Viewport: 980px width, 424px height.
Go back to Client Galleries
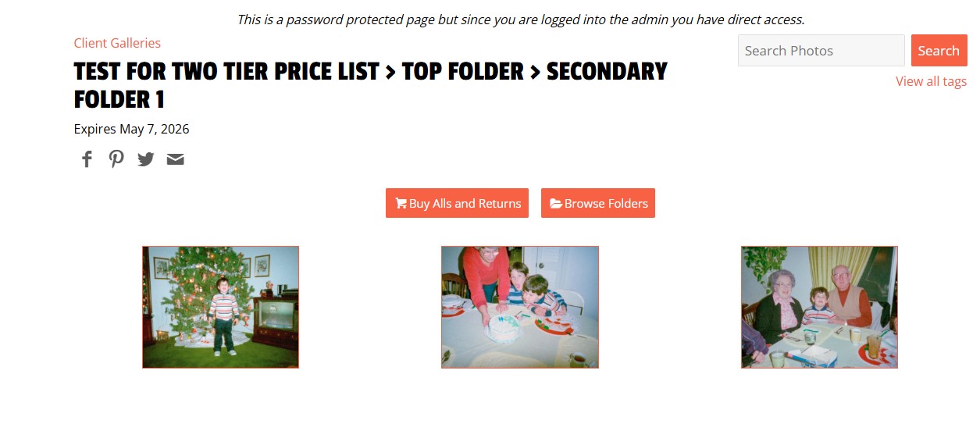tap(117, 43)
